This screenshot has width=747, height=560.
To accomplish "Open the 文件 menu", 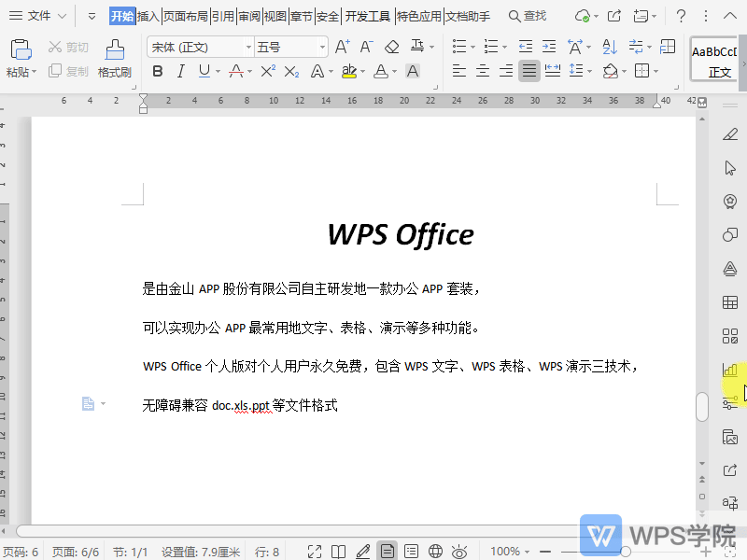I will tap(38, 16).
